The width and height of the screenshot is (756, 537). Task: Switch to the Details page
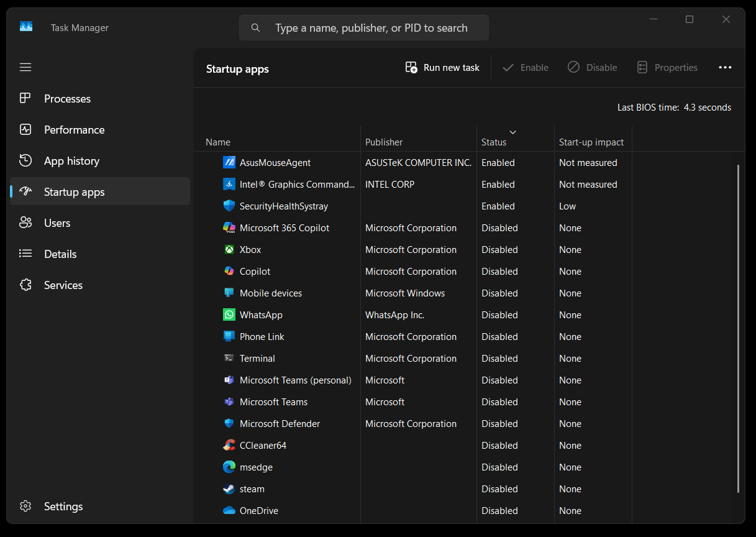[x=60, y=254]
